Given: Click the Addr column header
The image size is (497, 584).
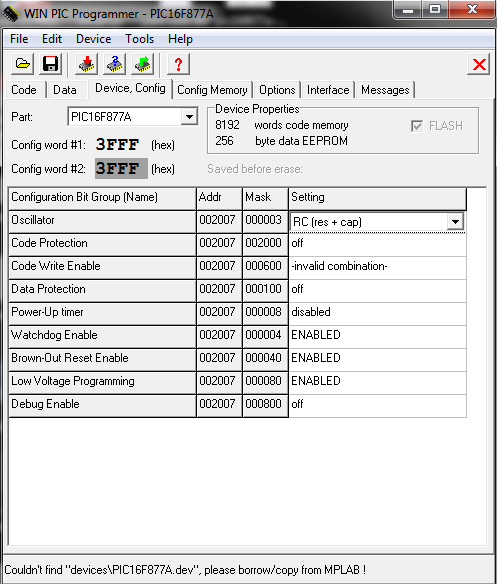Looking at the screenshot, I should [219, 198].
